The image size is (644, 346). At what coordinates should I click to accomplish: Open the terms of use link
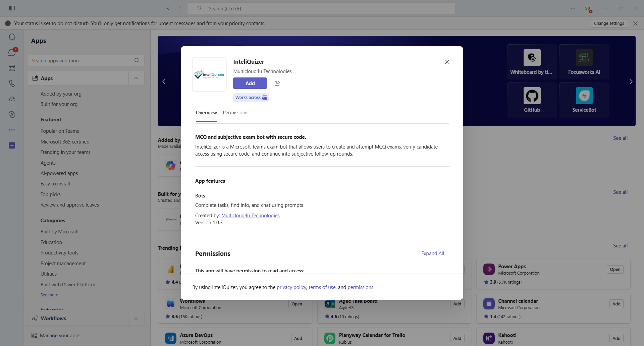(322, 287)
